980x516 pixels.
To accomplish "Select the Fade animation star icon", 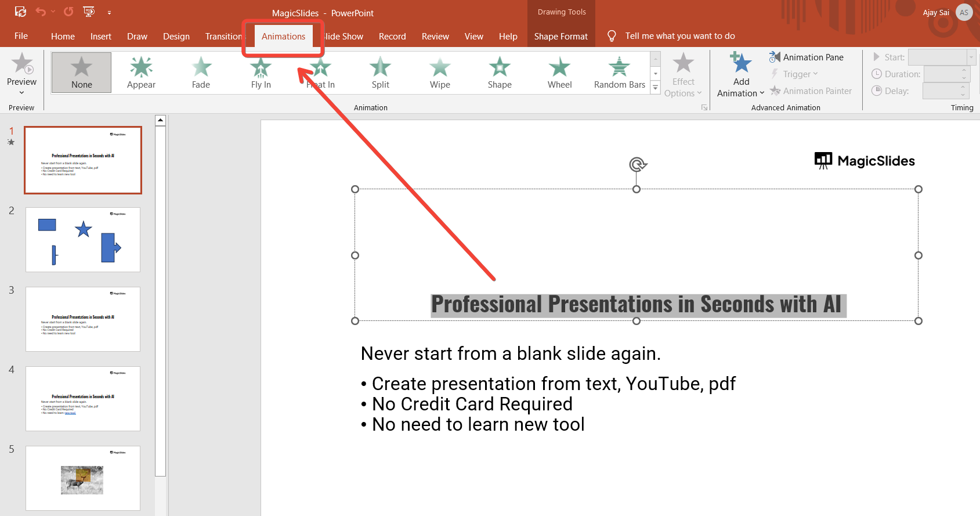I will click(x=201, y=67).
